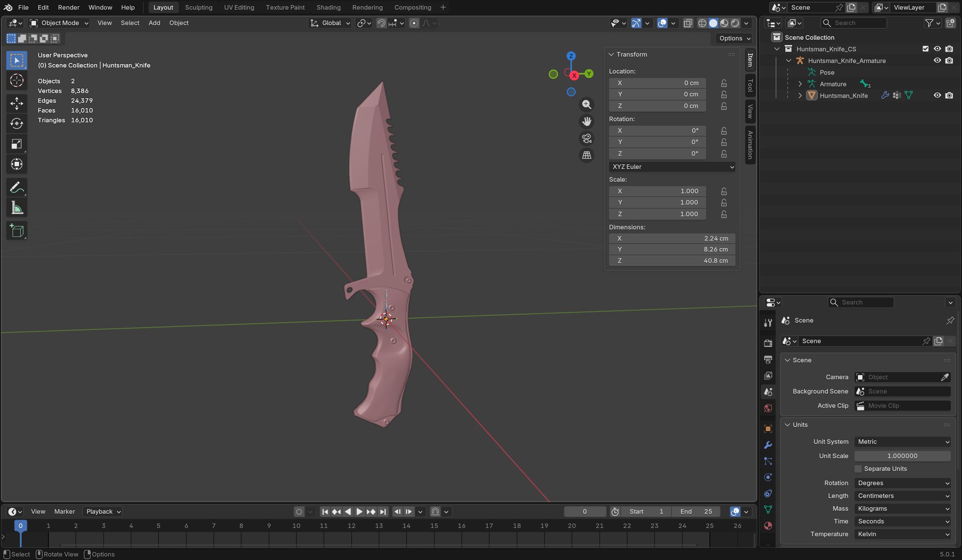Open the Modifiers wrench properties tab
Image resolution: width=962 pixels, height=560 pixels.
coord(768,445)
